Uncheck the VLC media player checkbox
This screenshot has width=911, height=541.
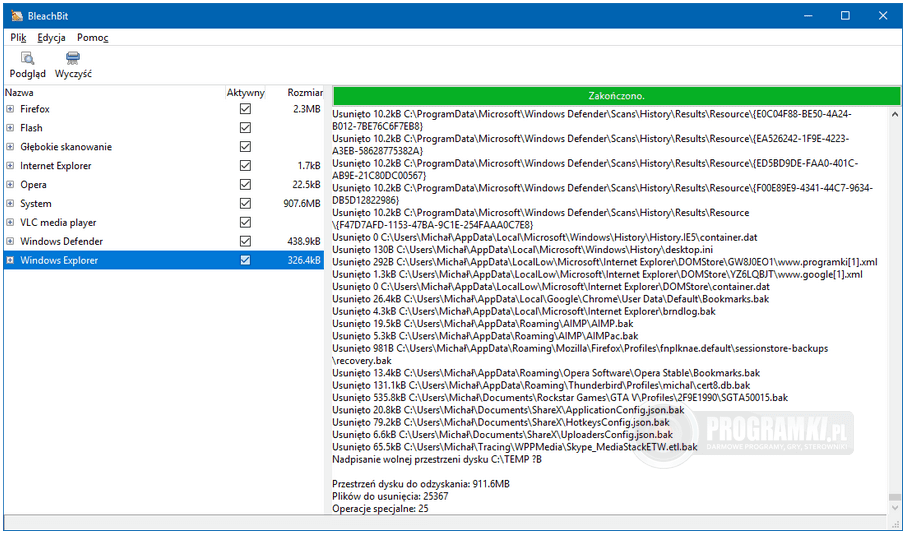pyautogui.click(x=245, y=222)
